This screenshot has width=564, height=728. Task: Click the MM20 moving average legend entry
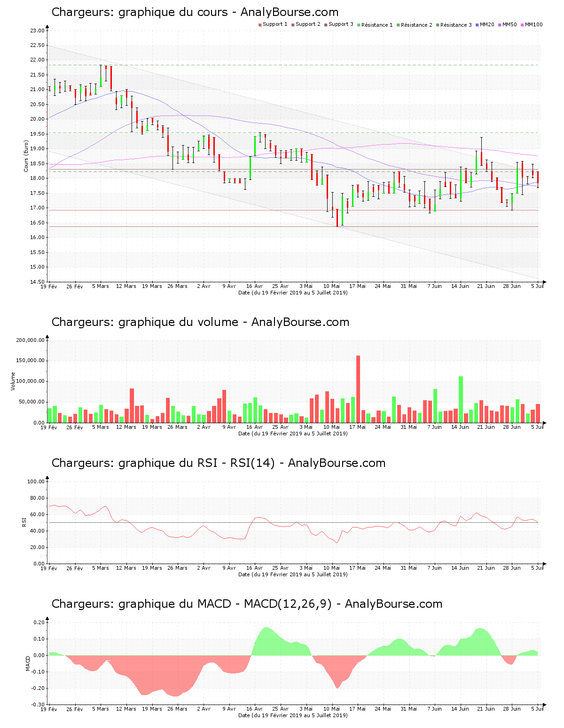[485, 24]
